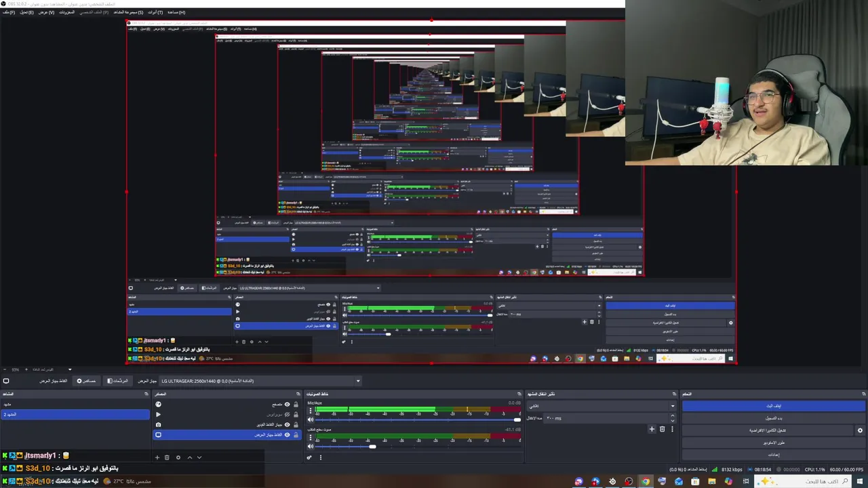This screenshot has height=488, width=868.
Task: Open the File (F) menu in OBS
Action: 8,12
